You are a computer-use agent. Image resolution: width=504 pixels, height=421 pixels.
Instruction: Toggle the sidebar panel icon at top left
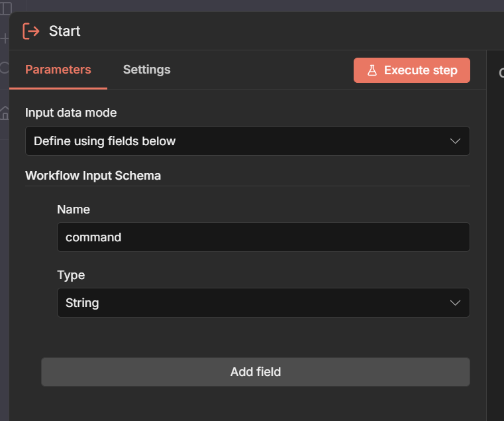[5, 9]
